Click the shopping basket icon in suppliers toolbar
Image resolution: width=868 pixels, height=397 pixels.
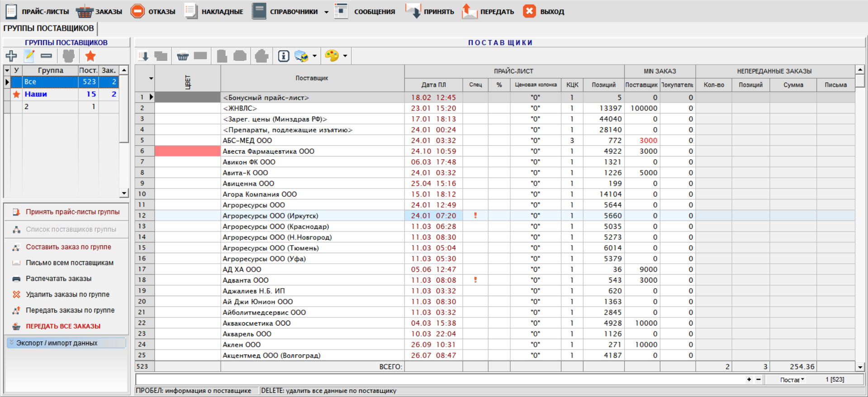[183, 56]
